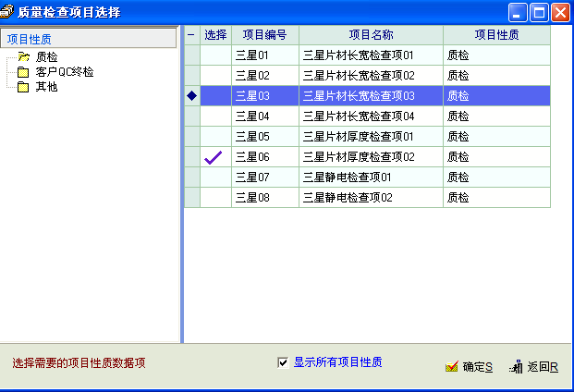This screenshot has height=392, width=574.
Task: Select row 三星片材厚度检查项01
Action: [x=359, y=136]
